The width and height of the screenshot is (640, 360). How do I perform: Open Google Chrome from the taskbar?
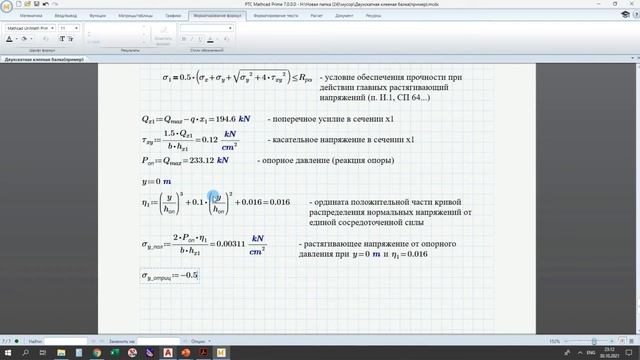(x=97, y=353)
